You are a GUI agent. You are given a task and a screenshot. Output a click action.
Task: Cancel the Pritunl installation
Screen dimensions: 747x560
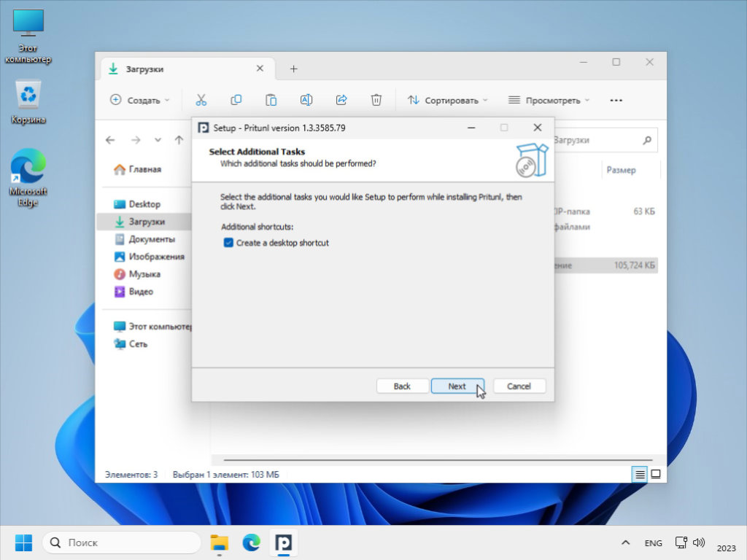click(x=519, y=386)
